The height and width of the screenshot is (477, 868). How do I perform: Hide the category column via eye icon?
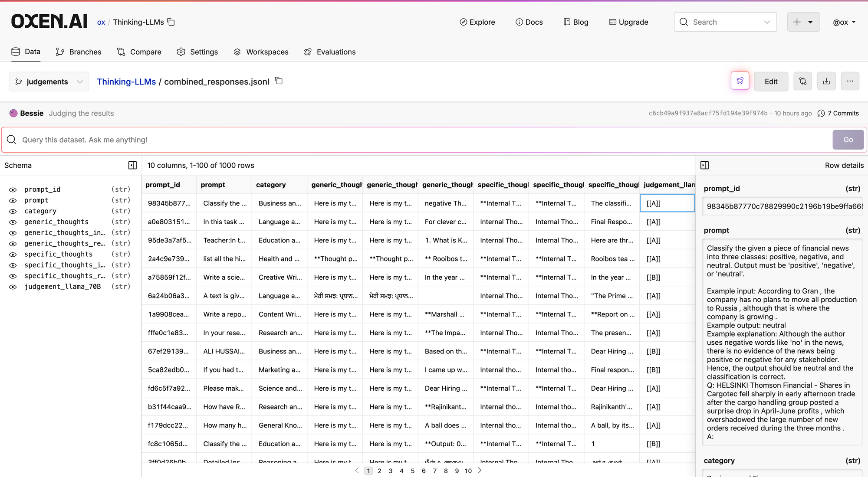point(13,211)
